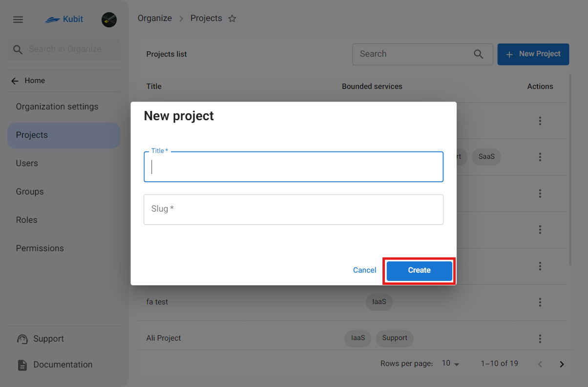
Task: Click Organize in the breadcrumb
Action: 155,19
